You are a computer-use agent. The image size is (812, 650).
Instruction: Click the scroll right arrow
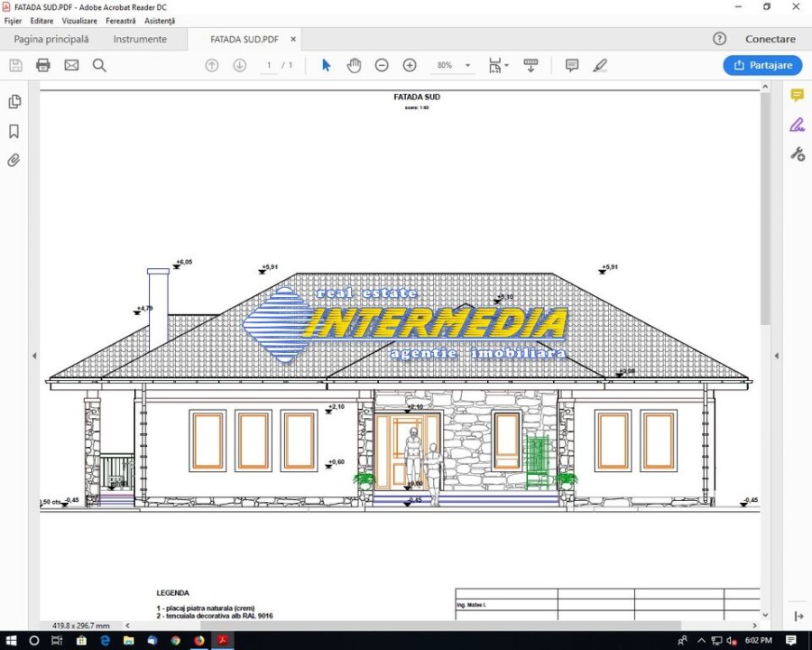tap(754, 626)
